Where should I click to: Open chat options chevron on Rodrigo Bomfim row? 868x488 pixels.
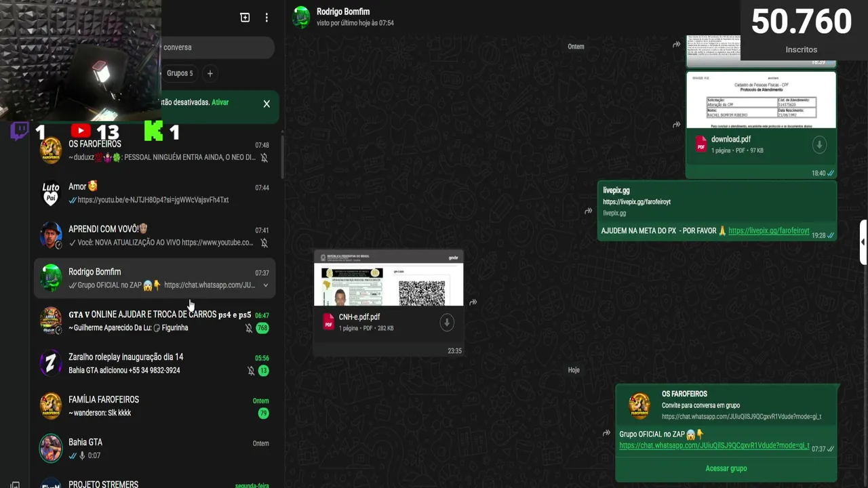[x=265, y=285]
